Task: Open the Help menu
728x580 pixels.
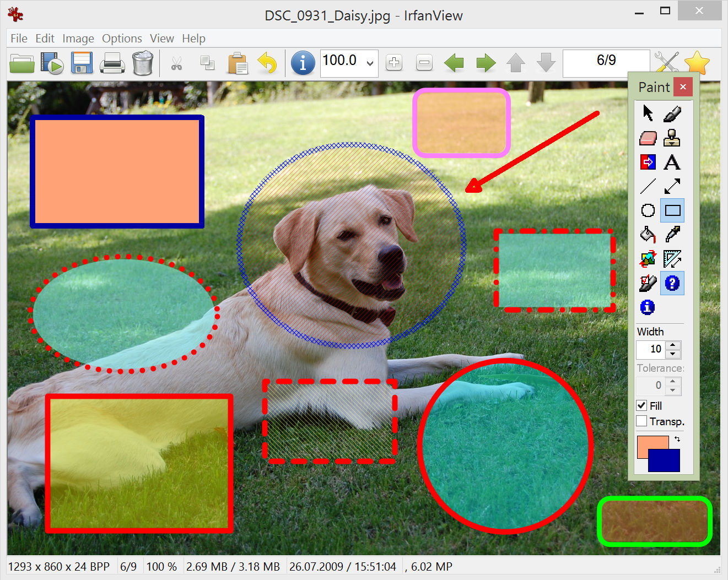Action: (x=193, y=39)
